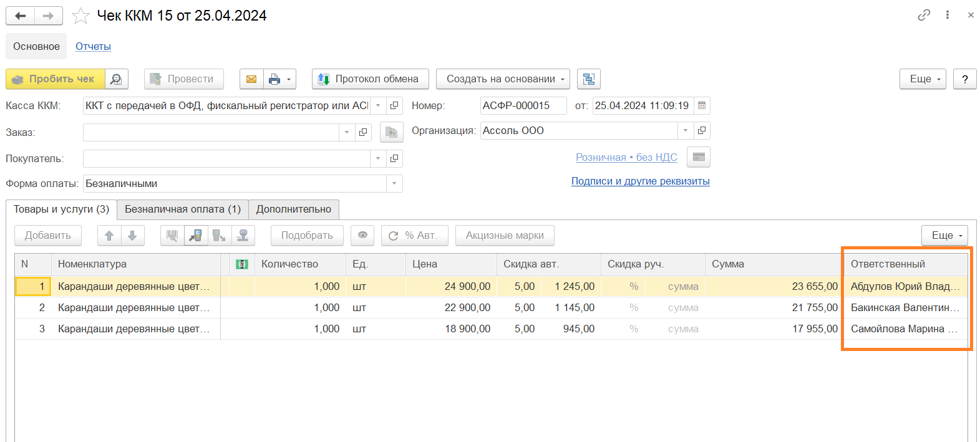
Task: Switch to Безналичная оплата (1) tab
Action: (x=182, y=209)
